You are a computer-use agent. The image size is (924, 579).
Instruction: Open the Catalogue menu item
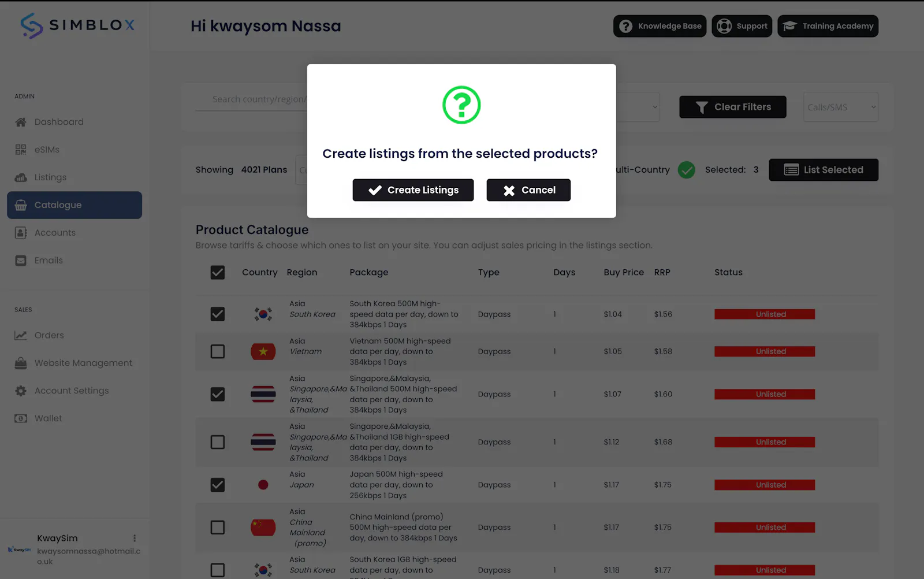pyautogui.click(x=74, y=205)
